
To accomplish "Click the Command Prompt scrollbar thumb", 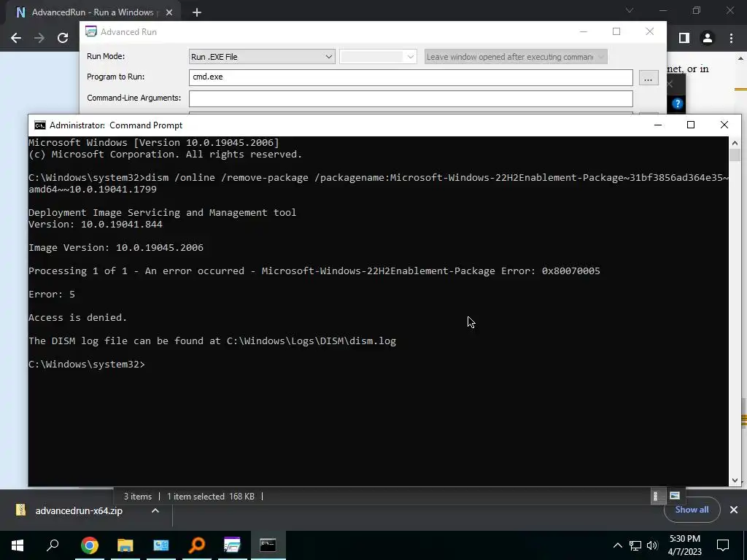I will click(735, 155).
